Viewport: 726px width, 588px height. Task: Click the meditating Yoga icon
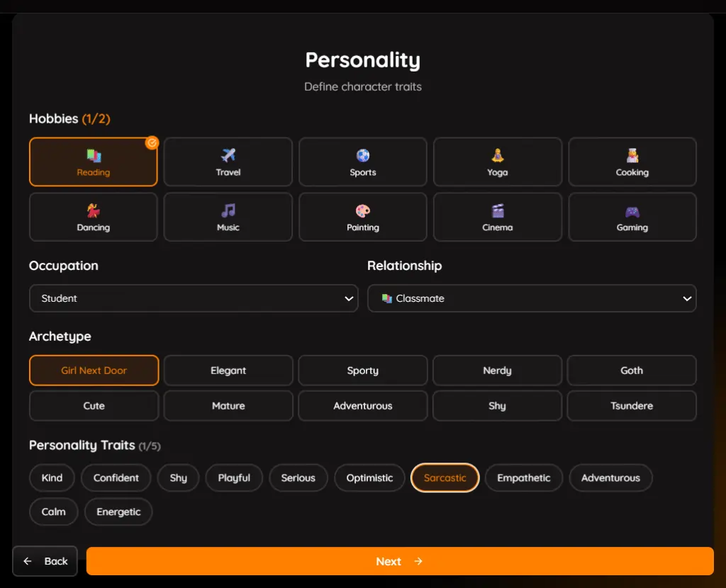click(497, 155)
